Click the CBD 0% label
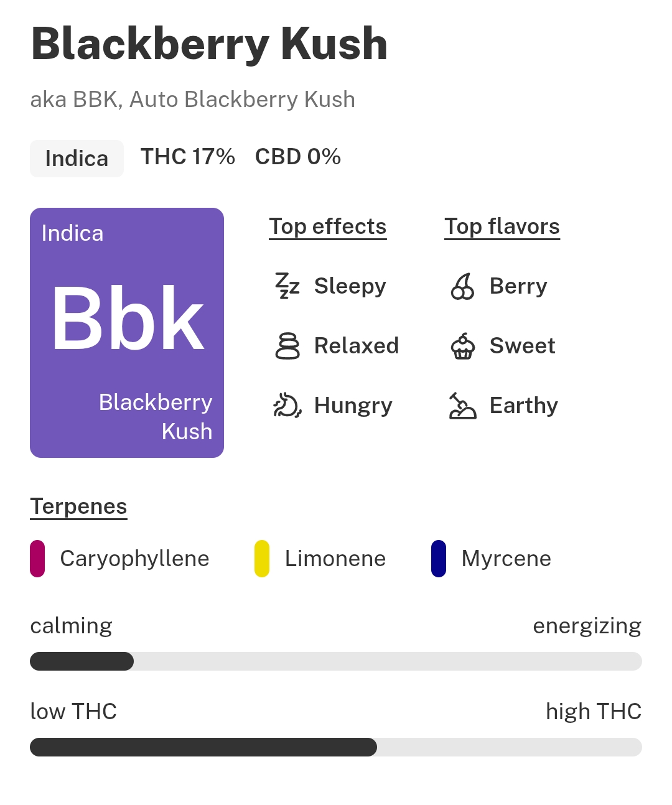The width and height of the screenshot is (672, 805). [297, 157]
